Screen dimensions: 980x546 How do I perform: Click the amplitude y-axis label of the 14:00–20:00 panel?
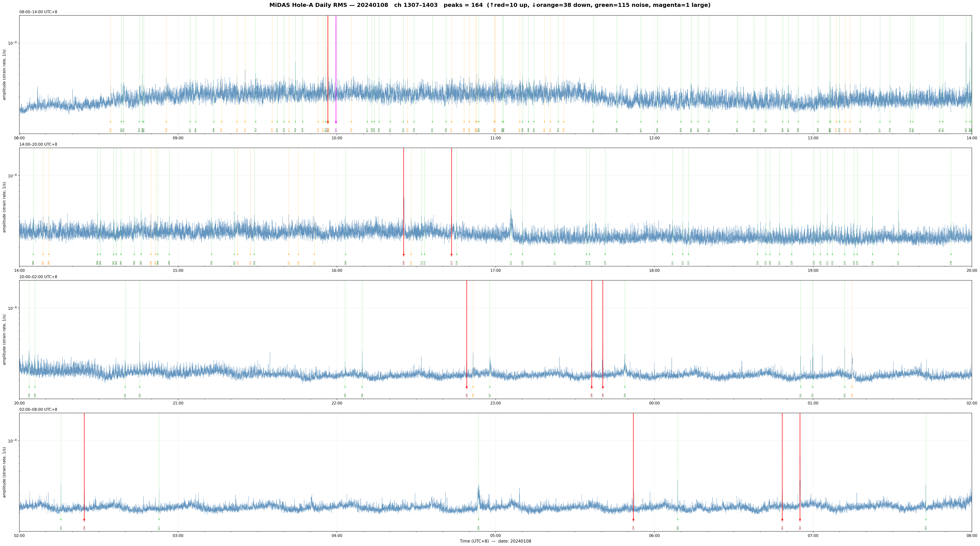5,207
